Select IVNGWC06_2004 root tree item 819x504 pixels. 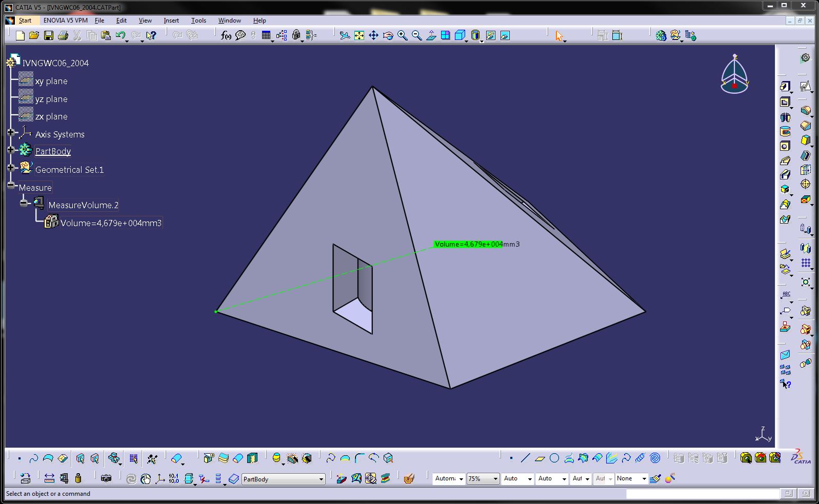point(55,63)
